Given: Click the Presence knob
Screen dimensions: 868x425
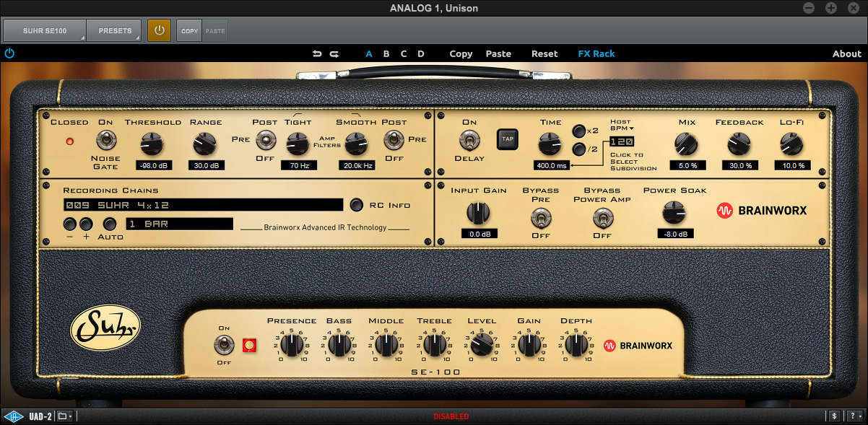Looking at the screenshot, I should click(x=292, y=346).
